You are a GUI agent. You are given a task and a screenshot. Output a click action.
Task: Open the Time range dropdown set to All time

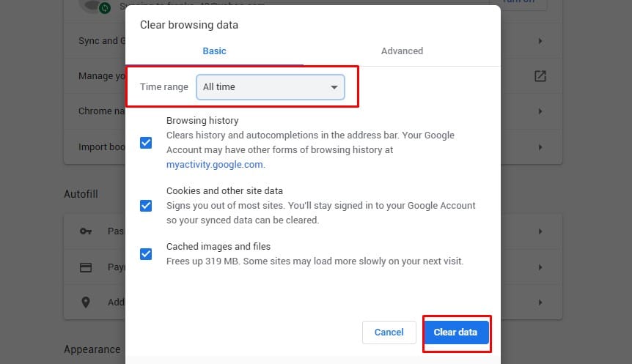pos(271,87)
